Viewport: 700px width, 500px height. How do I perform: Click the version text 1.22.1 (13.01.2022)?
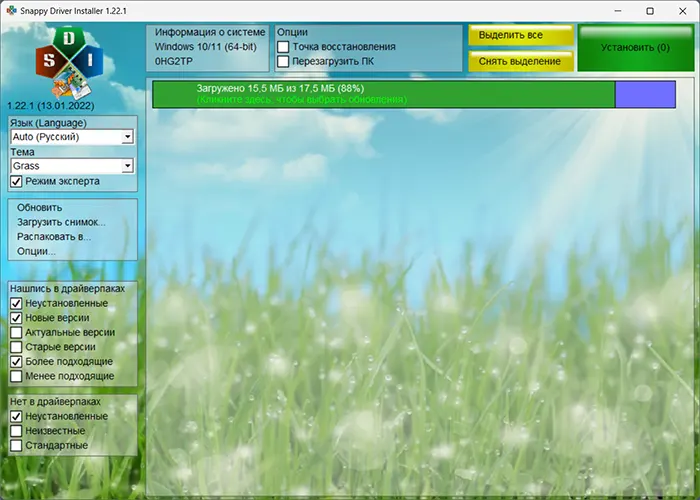[x=51, y=106]
